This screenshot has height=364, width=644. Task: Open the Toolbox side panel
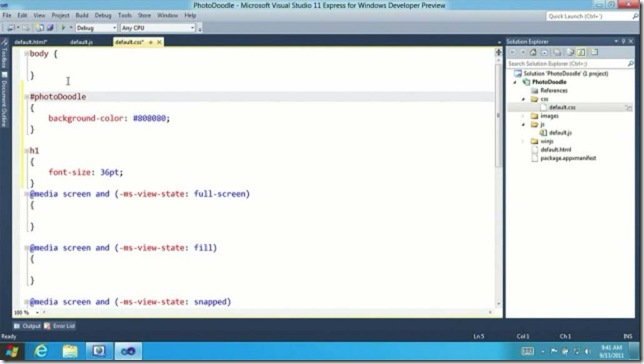pos(4,53)
